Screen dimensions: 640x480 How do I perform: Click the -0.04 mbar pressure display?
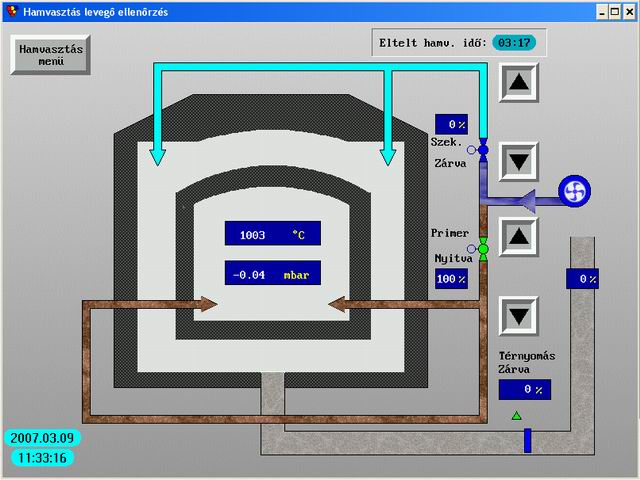click(x=273, y=273)
